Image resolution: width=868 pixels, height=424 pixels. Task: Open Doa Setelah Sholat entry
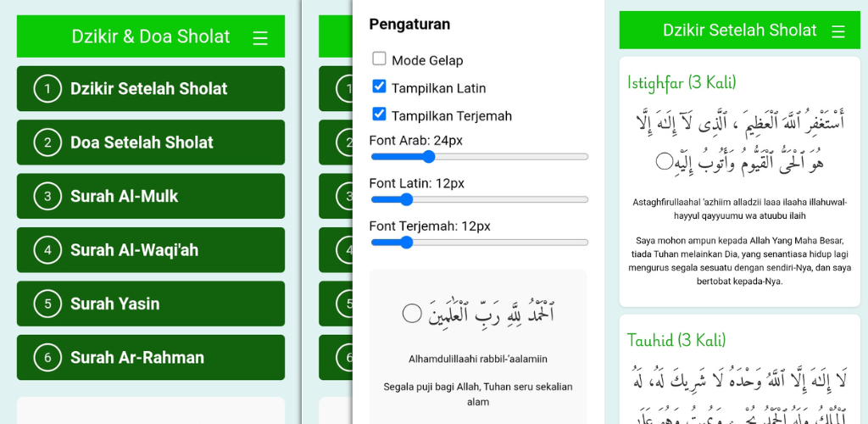pyautogui.click(x=151, y=142)
